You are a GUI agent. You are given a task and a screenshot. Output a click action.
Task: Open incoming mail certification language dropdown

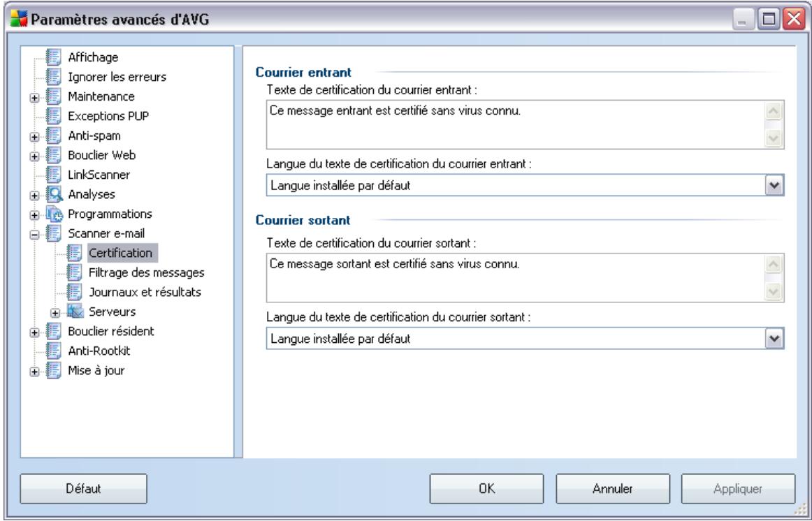(774, 185)
